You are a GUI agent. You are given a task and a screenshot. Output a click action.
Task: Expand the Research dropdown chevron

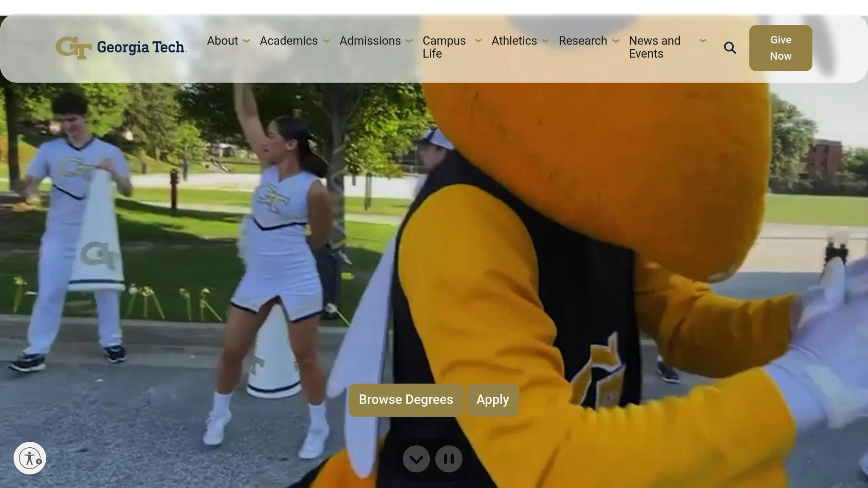click(x=615, y=41)
